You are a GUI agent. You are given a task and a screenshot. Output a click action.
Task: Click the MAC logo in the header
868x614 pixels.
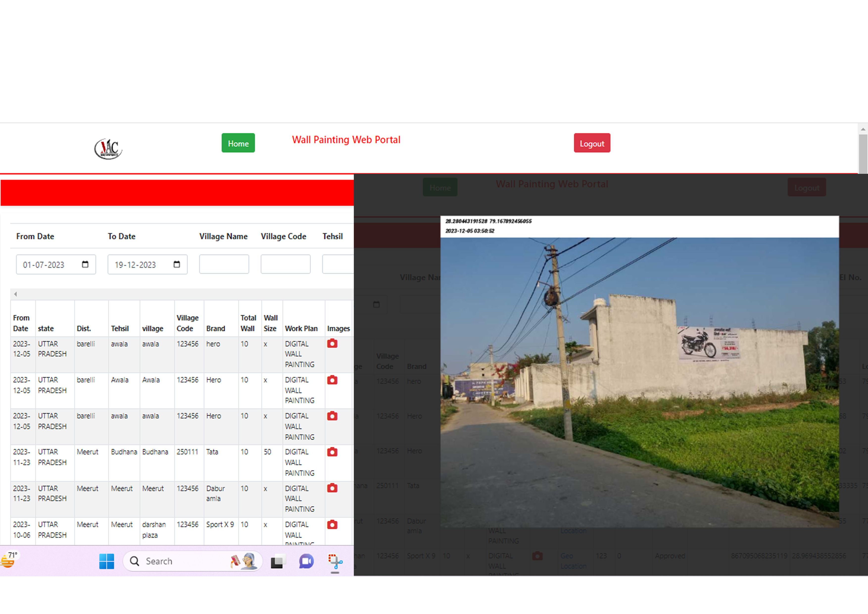108,149
